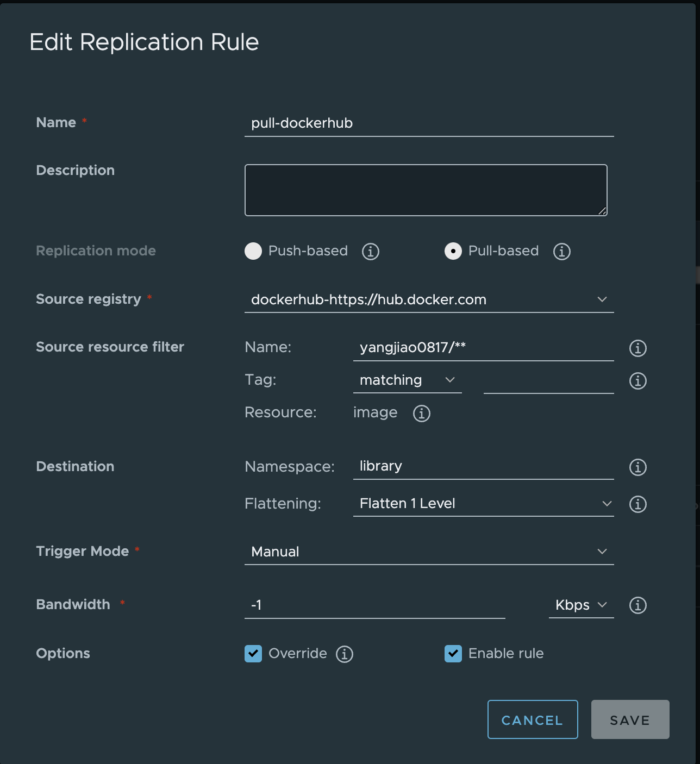The width and height of the screenshot is (700, 764).
Task: Click the Pull-based info icon
Action: [562, 251]
